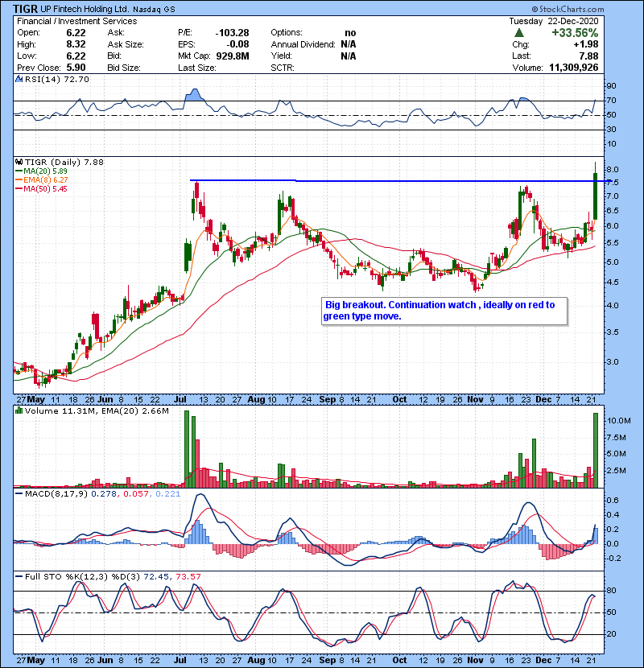Click the stochastic %D value 73.57
Screen dimensions: 644x668
pos(188,576)
